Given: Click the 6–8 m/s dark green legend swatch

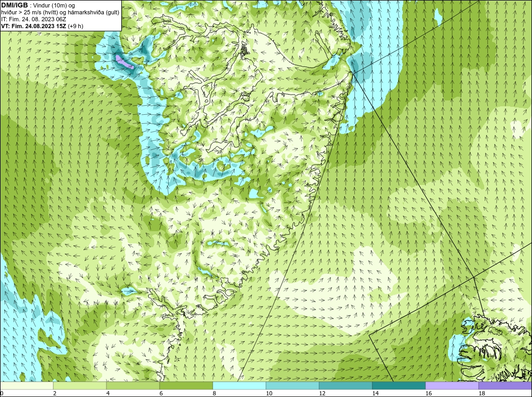Looking at the screenshot, I should pos(186,385).
